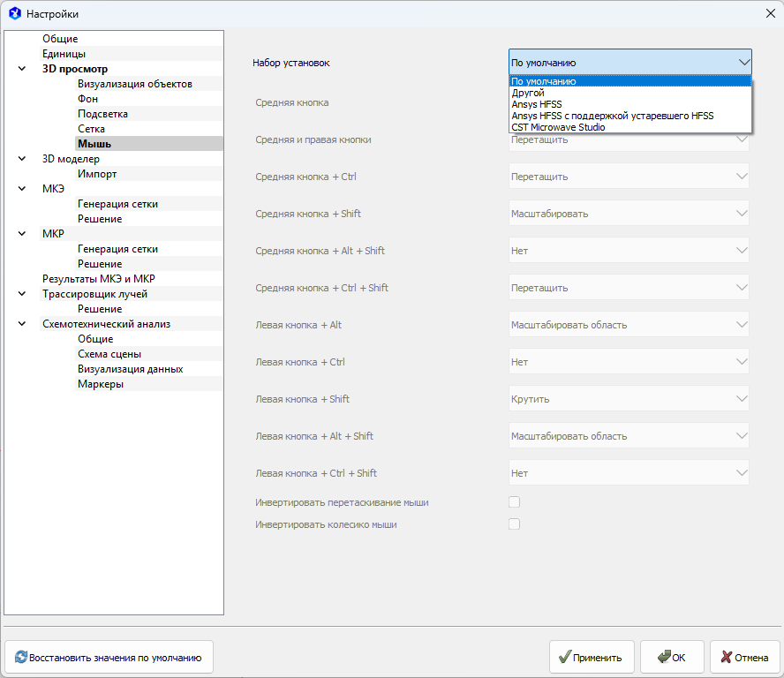Collapse the 3D просмотр tree node
The height and width of the screenshot is (678, 784).
(22, 69)
